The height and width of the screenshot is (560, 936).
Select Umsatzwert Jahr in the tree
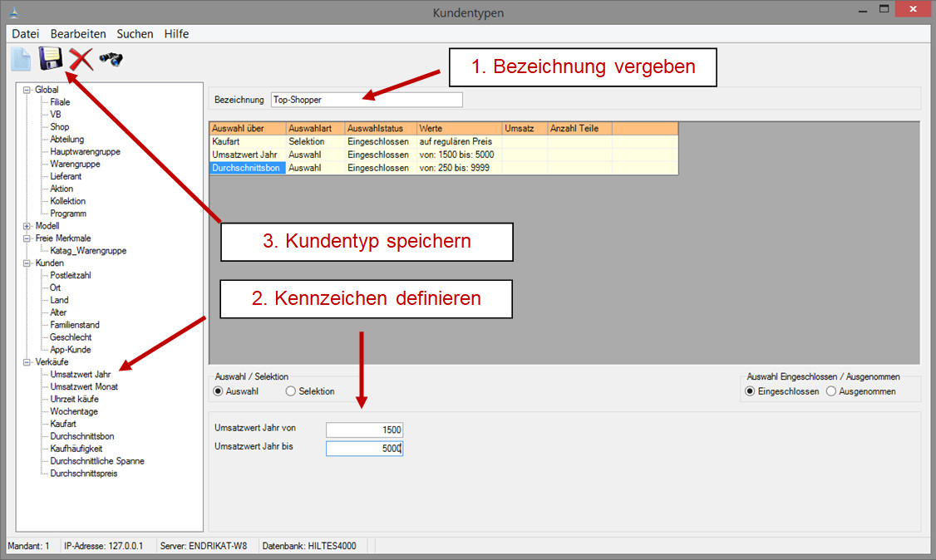tap(80, 375)
